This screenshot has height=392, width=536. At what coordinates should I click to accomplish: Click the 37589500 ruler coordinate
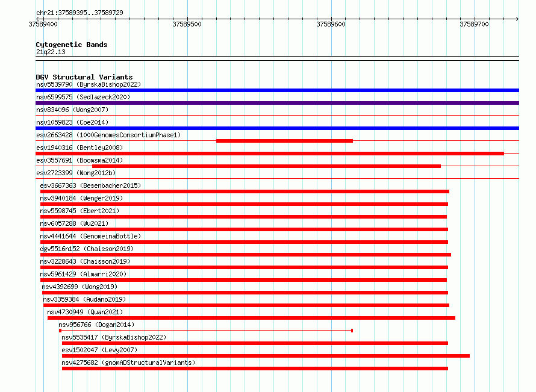point(187,24)
